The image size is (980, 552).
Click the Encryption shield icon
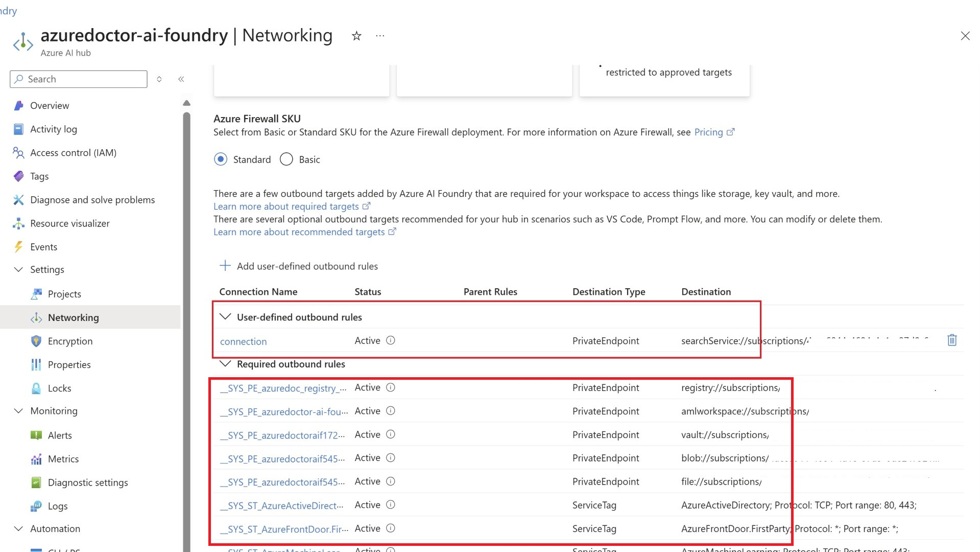[36, 341]
